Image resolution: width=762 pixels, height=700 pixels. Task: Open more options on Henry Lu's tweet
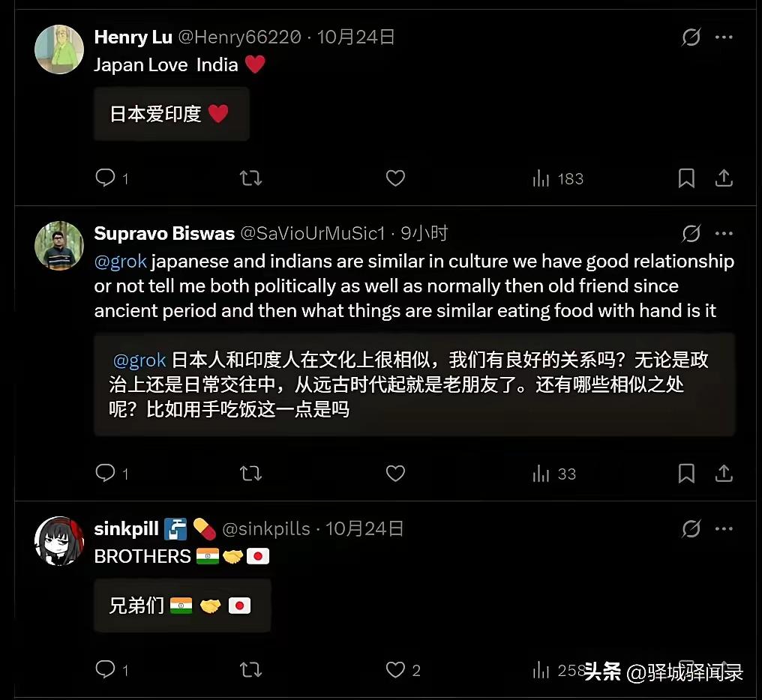[724, 37]
